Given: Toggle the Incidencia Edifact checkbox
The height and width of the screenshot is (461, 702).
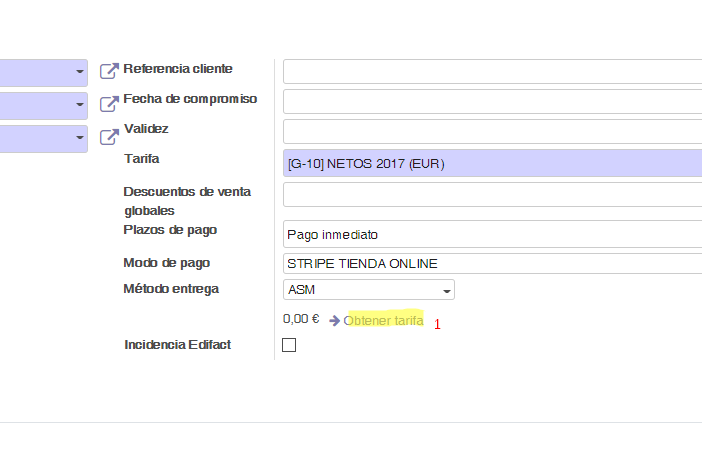Looking at the screenshot, I should pyautogui.click(x=289, y=345).
